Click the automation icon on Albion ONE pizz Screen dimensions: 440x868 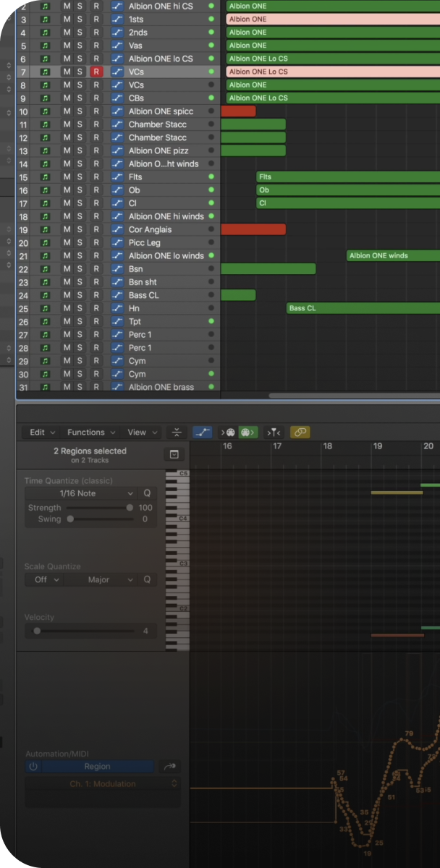[x=117, y=151]
